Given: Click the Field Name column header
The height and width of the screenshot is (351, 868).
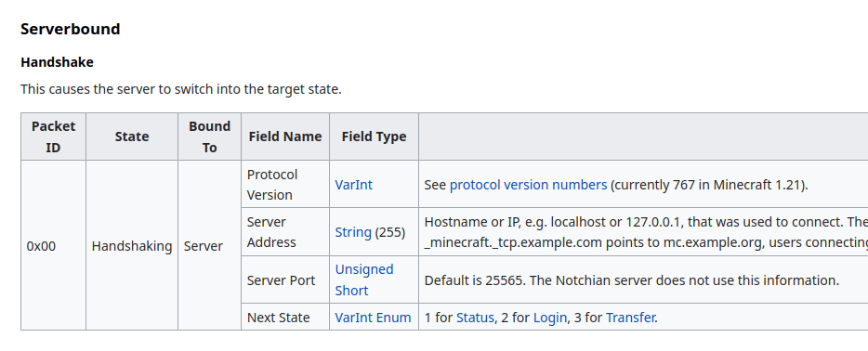Looking at the screenshot, I should pyautogui.click(x=285, y=136).
